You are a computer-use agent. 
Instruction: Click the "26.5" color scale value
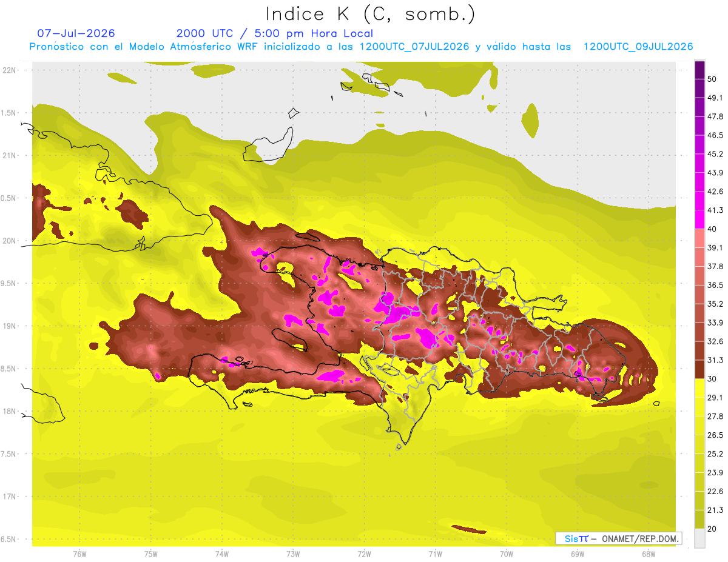715,435
